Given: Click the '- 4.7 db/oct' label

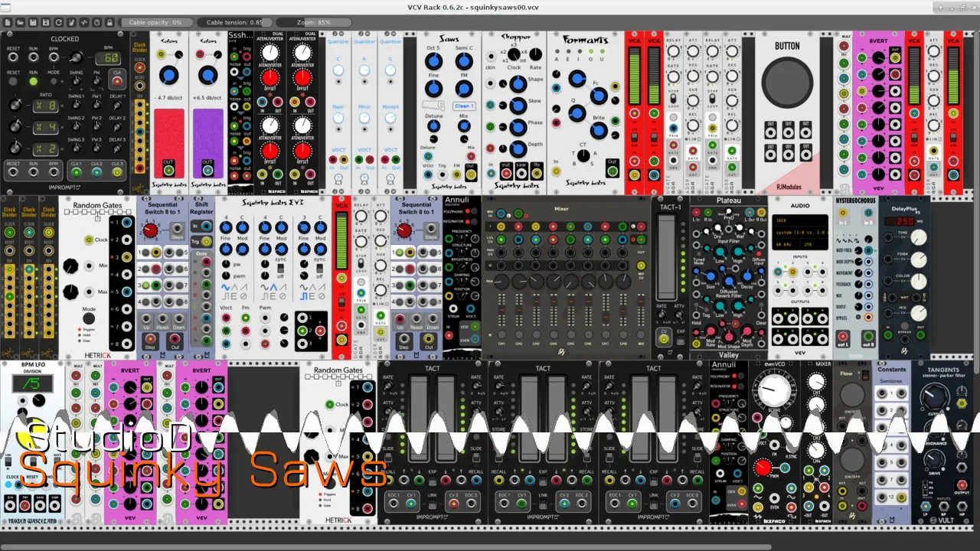Looking at the screenshot, I should (168, 99).
